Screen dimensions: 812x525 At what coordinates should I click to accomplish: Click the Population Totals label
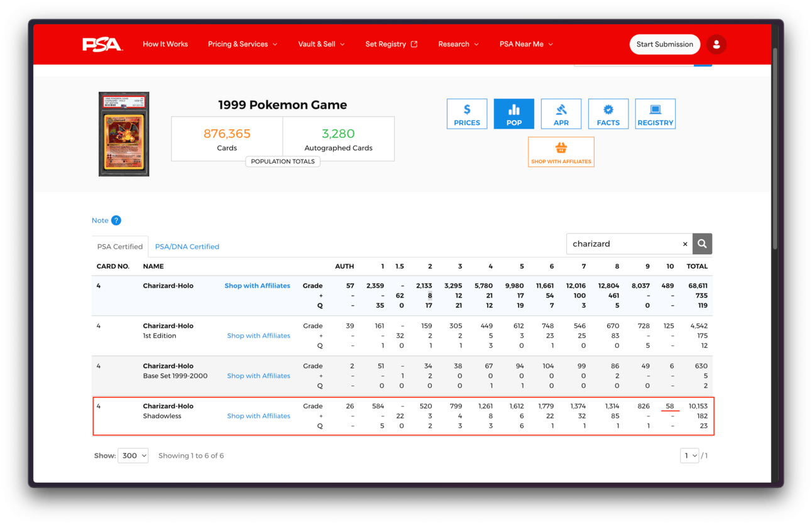pos(283,161)
